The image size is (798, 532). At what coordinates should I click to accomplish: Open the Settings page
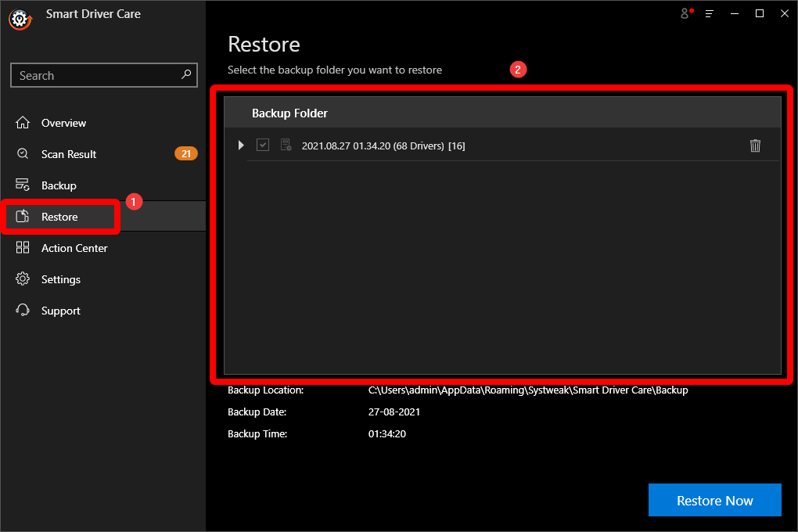tap(61, 279)
